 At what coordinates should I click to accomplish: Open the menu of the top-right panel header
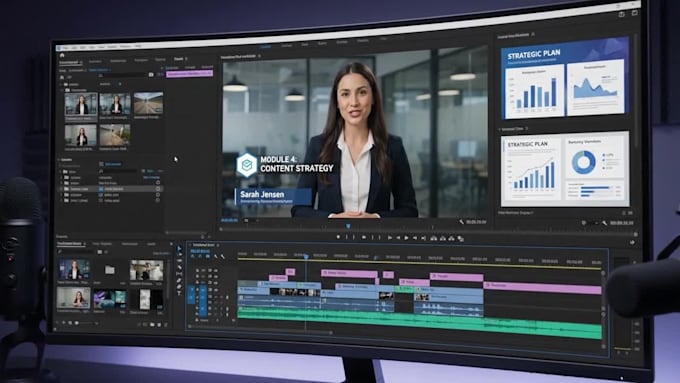(533, 34)
